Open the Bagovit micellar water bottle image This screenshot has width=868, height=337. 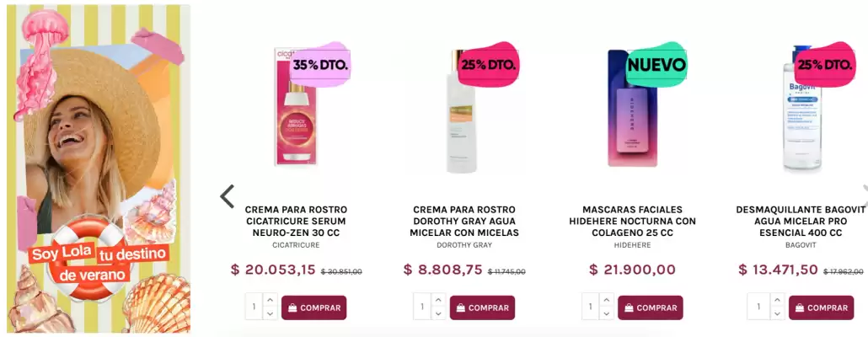[x=801, y=108]
